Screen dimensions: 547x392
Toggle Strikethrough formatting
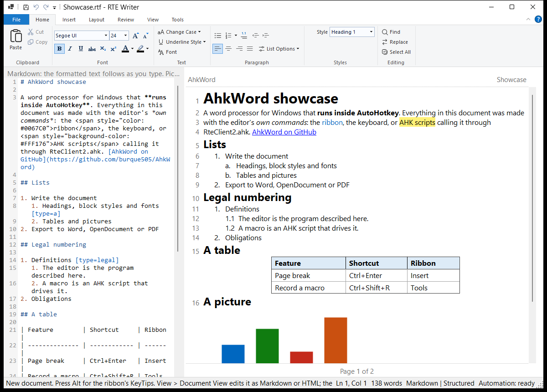point(92,49)
